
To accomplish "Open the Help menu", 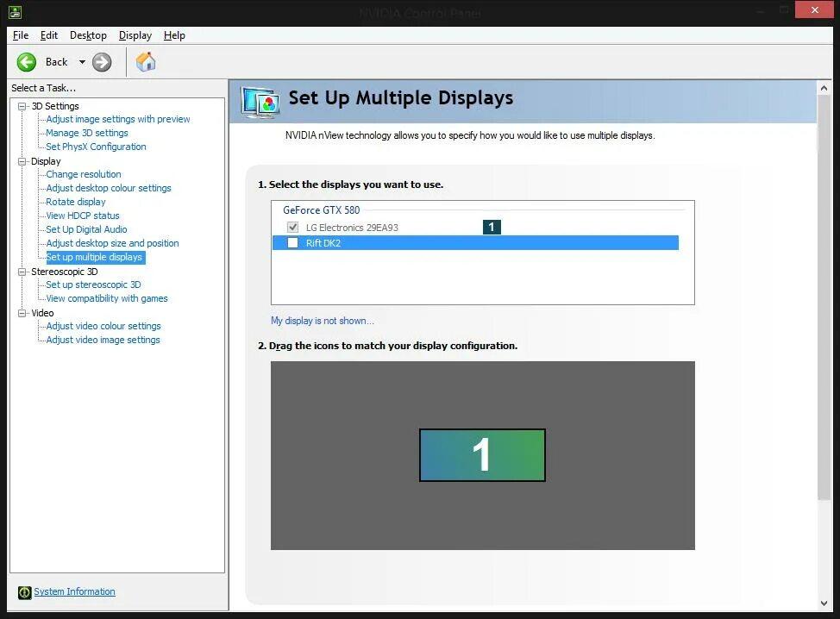I will (174, 35).
